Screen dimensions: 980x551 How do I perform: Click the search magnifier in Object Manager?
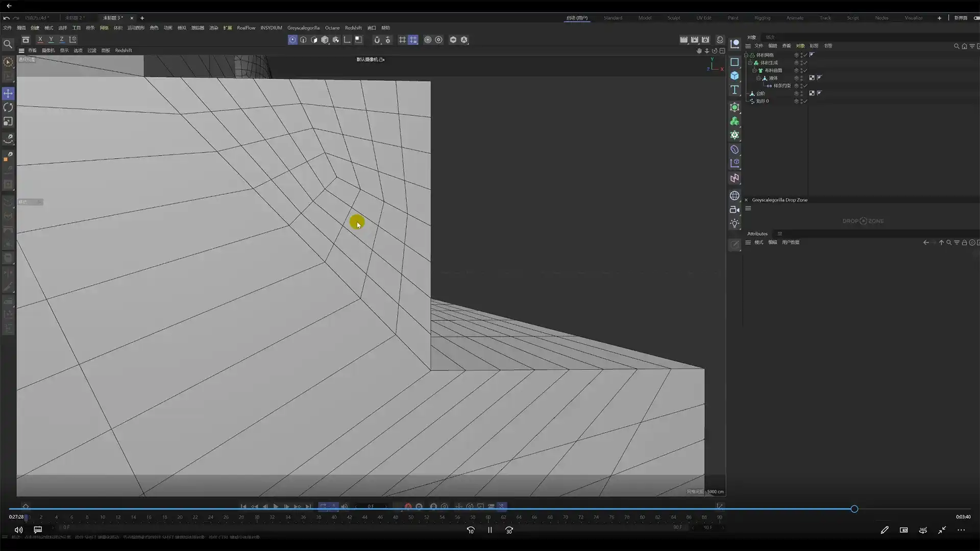[x=956, y=46]
